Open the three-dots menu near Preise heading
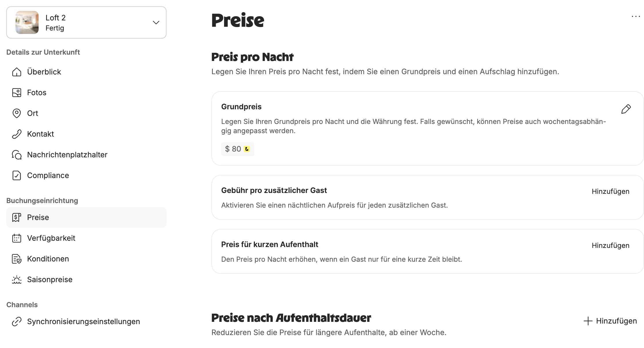The image size is (644, 348). (636, 16)
